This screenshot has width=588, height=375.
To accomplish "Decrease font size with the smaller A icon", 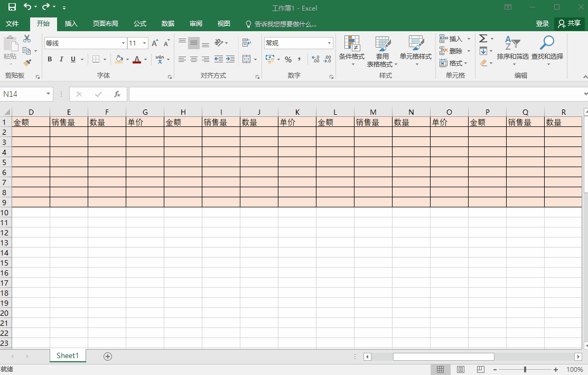I will coord(166,43).
